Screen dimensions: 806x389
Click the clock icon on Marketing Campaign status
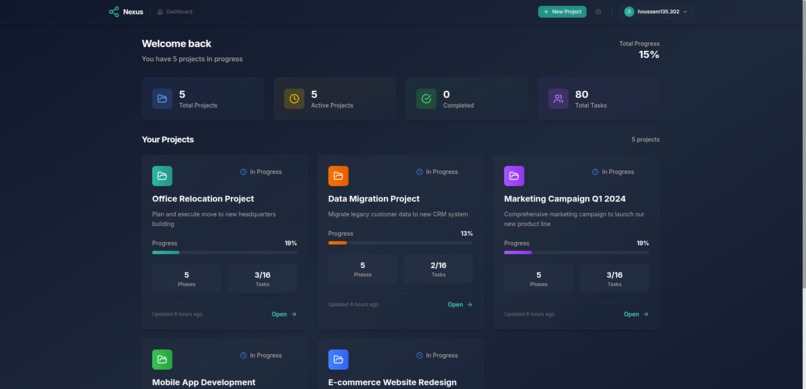(x=595, y=172)
